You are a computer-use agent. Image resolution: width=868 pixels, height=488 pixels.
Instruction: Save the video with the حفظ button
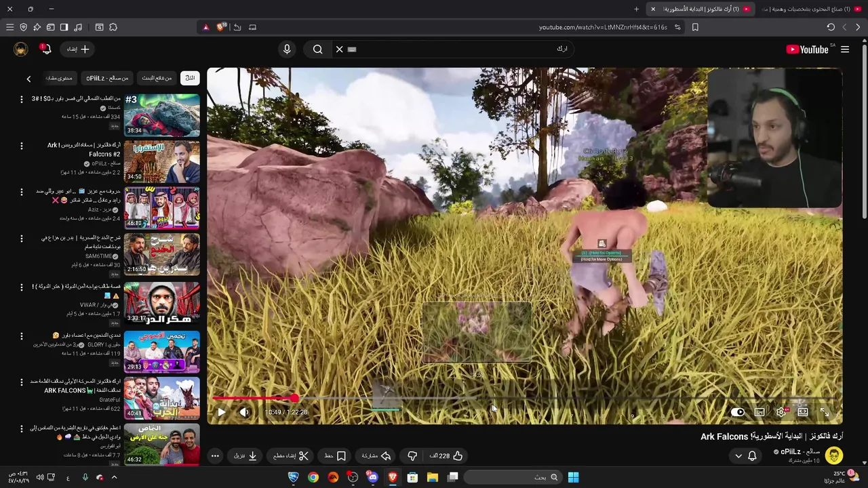[x=335, y=456]
